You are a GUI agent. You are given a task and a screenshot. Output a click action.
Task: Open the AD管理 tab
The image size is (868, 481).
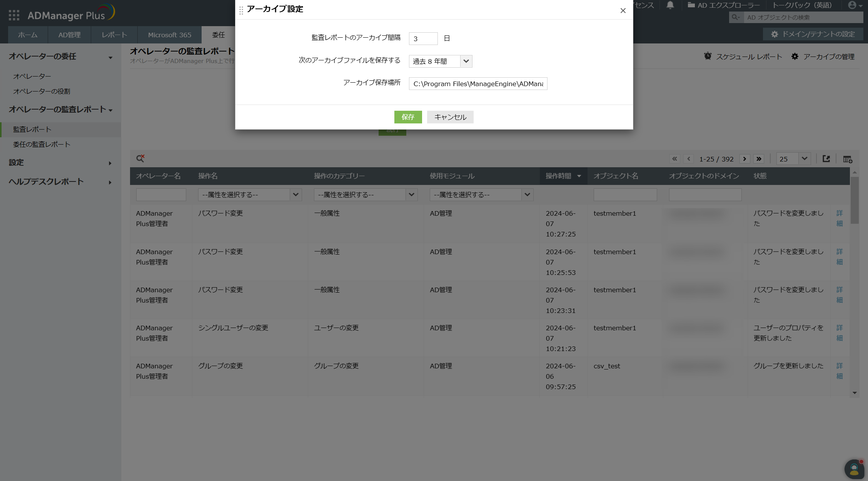(69, 35)
